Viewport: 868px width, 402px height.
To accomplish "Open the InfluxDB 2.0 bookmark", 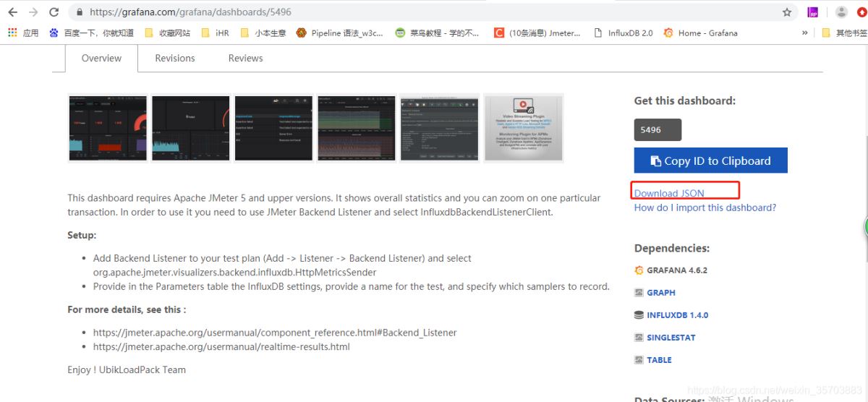I will click(x=623, y=33).
